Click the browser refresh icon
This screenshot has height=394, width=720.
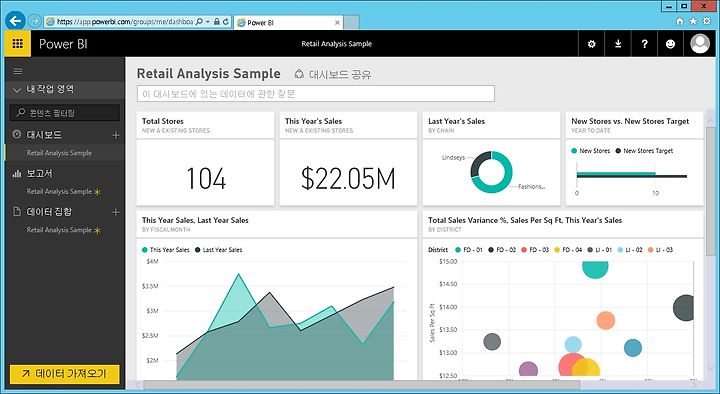coord(226,22)
